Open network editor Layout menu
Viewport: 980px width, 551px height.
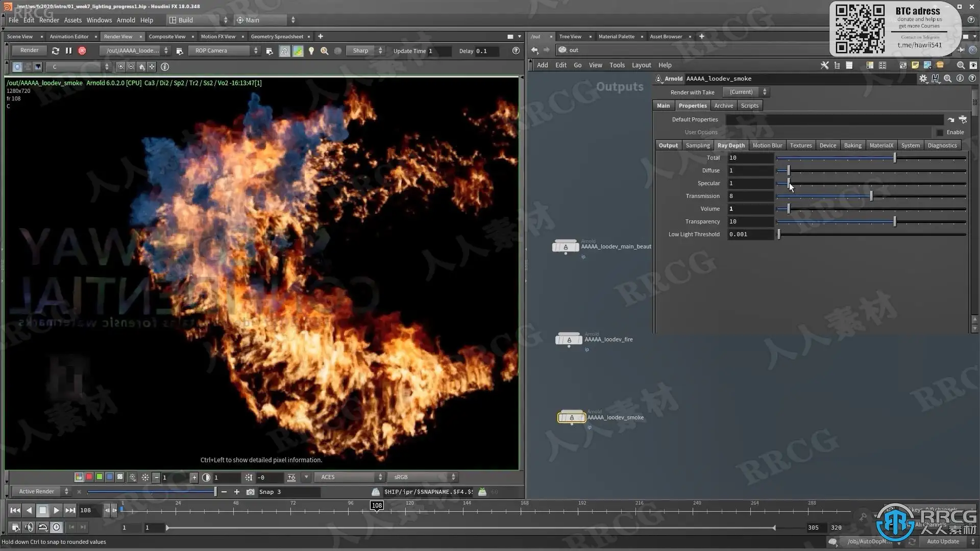point(641,65)
